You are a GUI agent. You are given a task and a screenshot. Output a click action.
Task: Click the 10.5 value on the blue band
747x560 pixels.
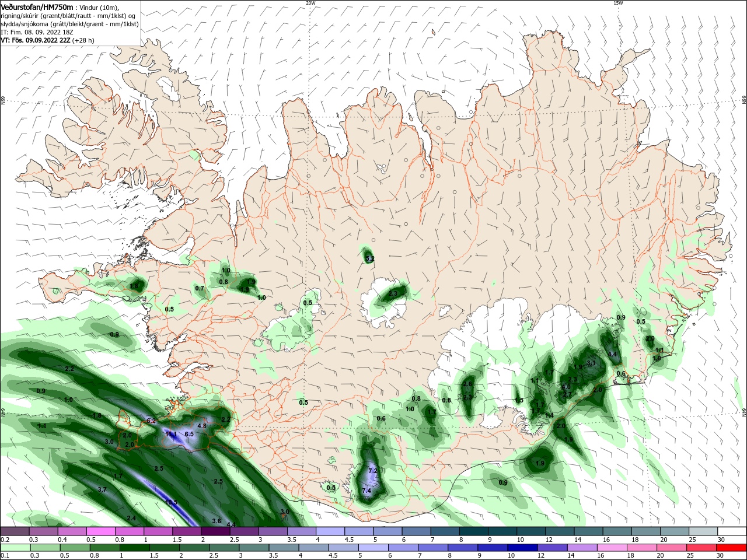point(171,502)
